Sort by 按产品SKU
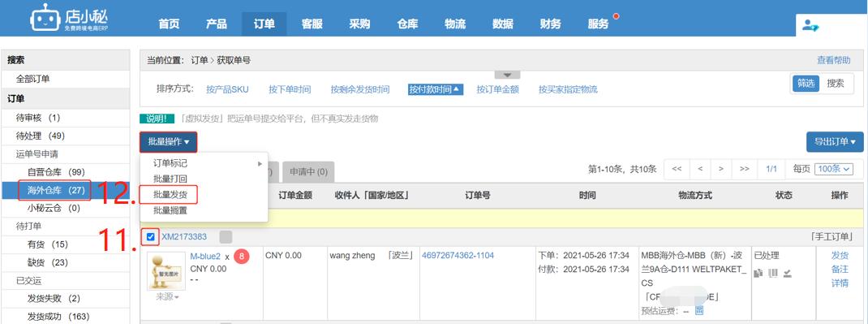 227,89
